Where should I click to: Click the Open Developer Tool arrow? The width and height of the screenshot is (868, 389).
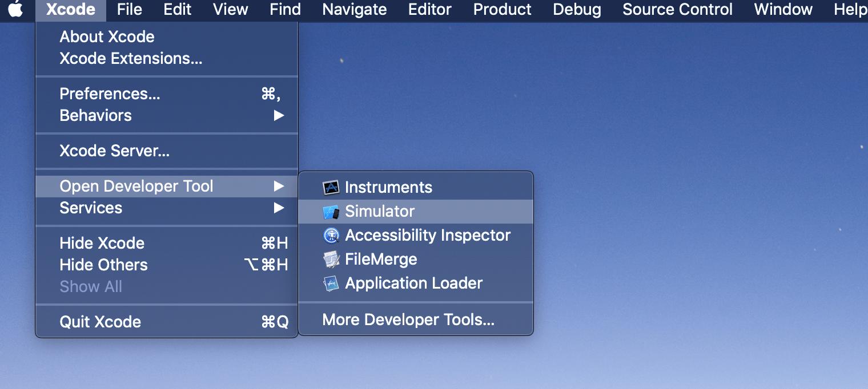tap(279, 187)
